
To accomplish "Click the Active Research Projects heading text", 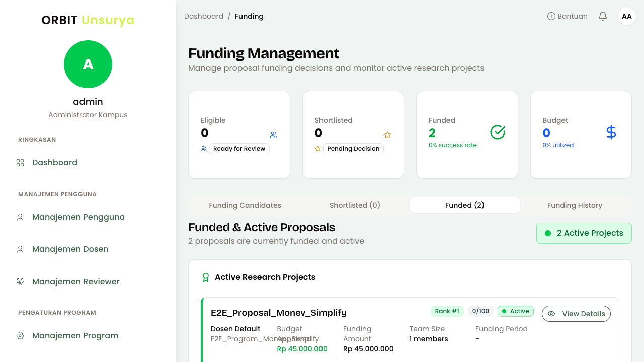I will [265, 277].
